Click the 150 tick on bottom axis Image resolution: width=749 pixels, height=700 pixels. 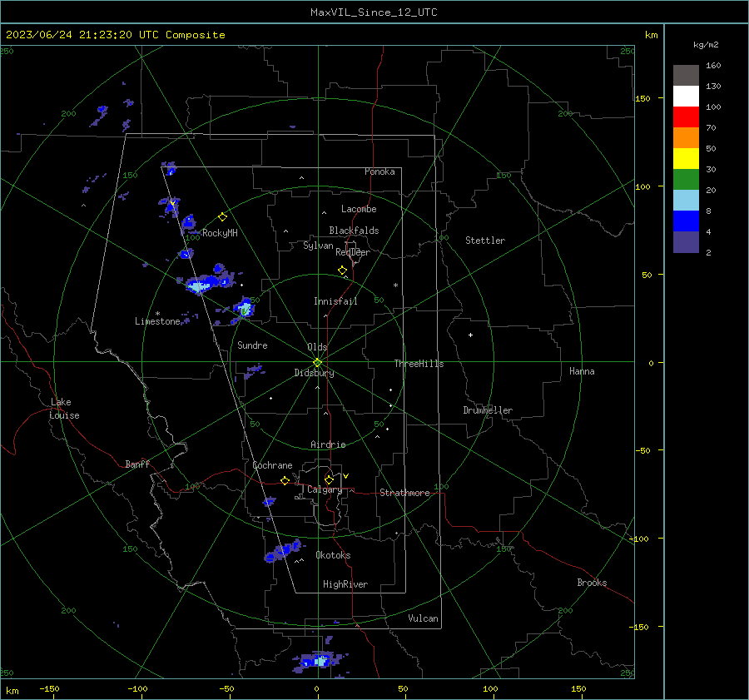[x=578, y=688]
